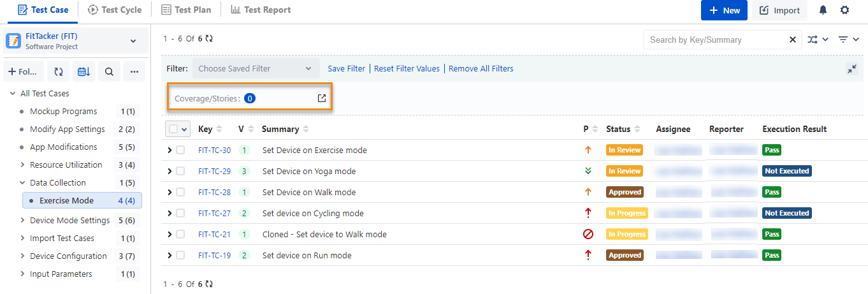This screenshot has height=294, width=868.
Task: Switch to the Test Report tab
Action: pyautogui.click(x=261, y=10)
